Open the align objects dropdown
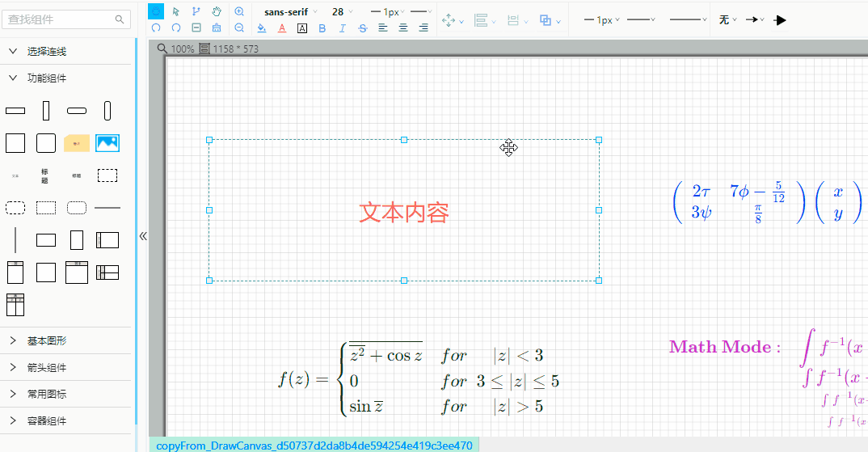 484,20
